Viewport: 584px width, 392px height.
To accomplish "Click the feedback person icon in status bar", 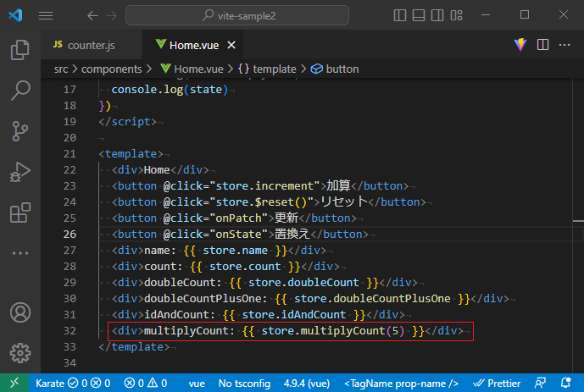I will [x=540, y=383].
